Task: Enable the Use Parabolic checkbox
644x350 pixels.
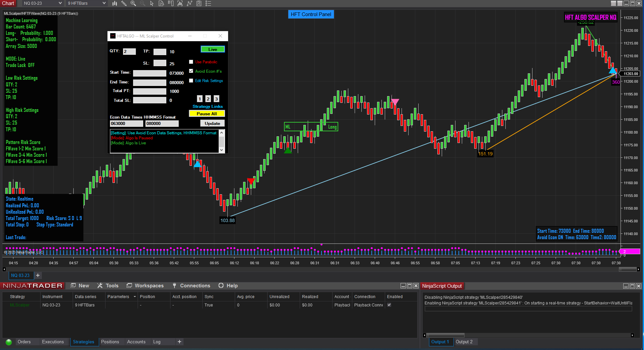Action: 191,62
